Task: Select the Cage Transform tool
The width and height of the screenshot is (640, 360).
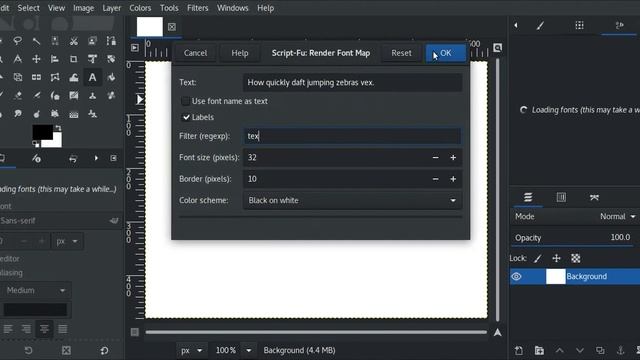Action: 55,77
